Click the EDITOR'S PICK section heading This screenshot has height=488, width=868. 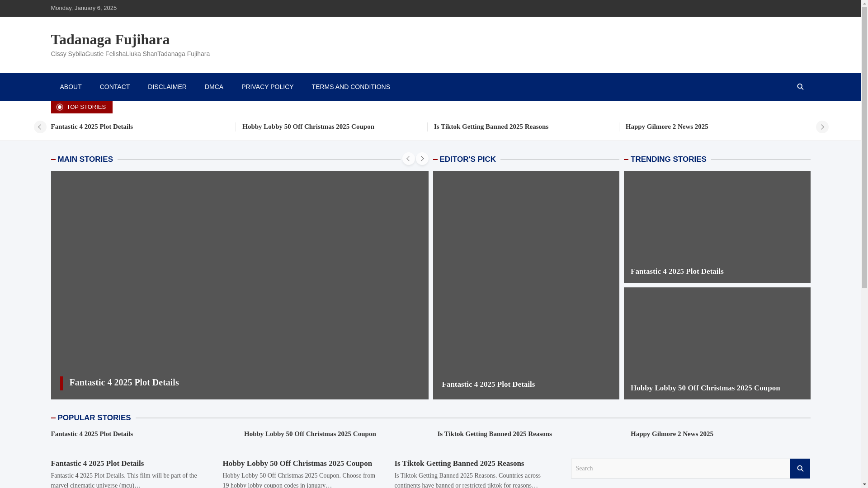[467, 160]
